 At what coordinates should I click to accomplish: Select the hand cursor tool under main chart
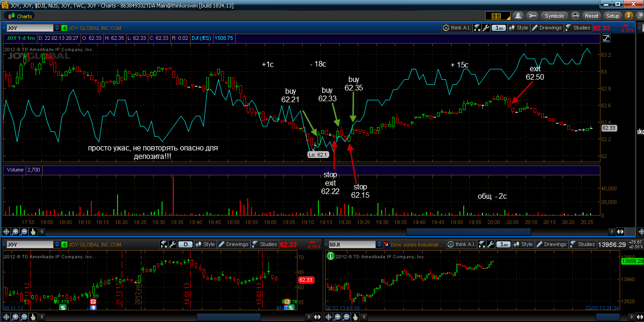pos(33,232)
